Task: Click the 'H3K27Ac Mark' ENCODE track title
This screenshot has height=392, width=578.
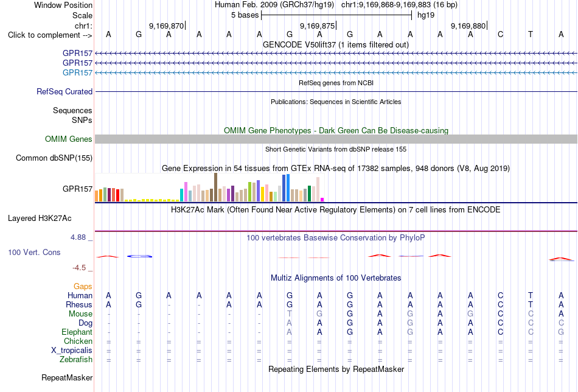Action: coord(336,210)
